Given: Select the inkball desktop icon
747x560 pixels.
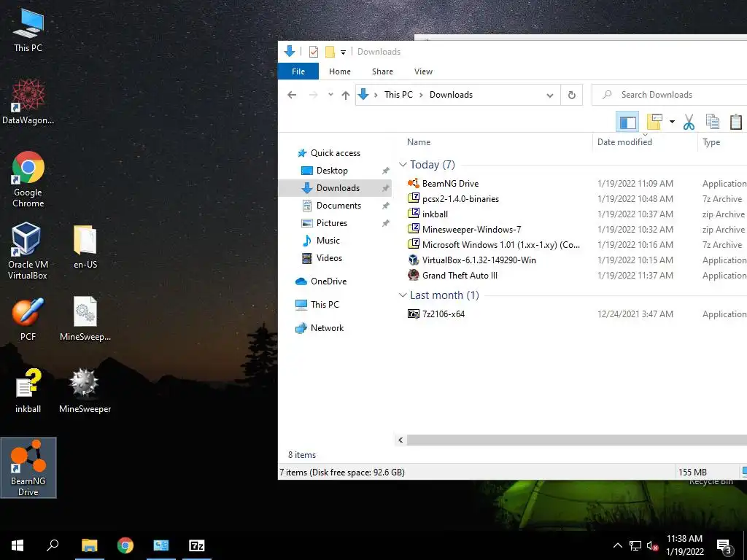Looking at the screenshot, I should pos(28,391).
